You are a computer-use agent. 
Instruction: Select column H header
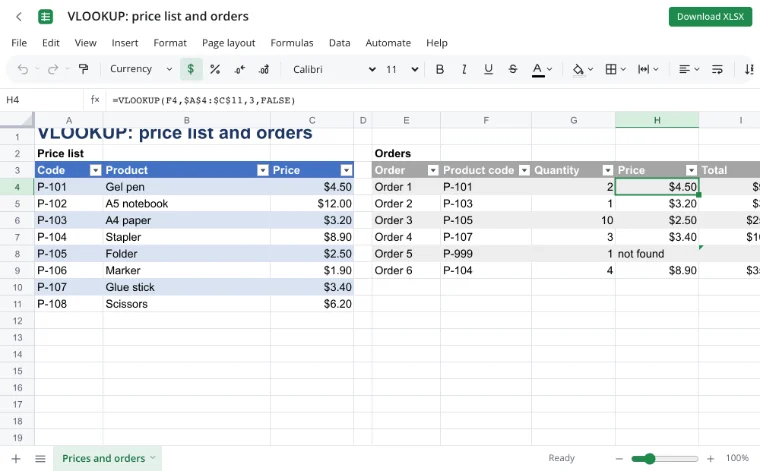pyautogui.click(x=657, y=120)
